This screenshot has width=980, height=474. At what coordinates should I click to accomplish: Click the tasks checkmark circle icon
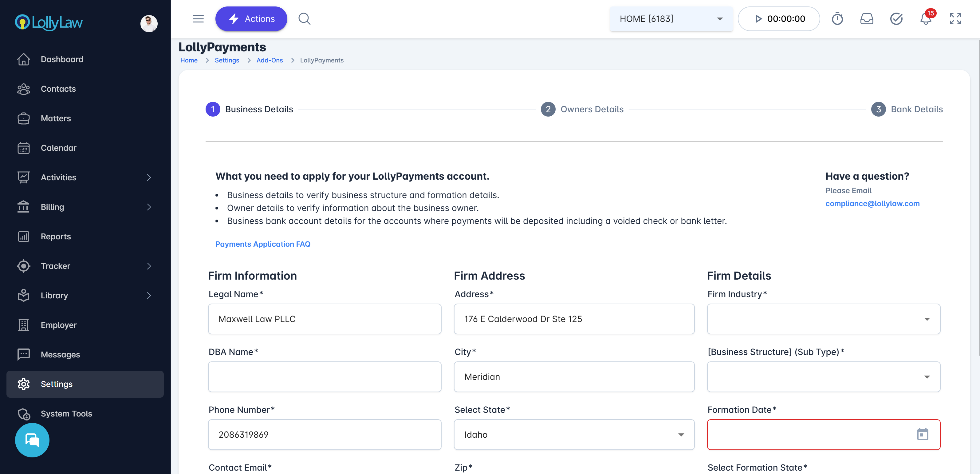pyautogui.click(x=896, y=19)
